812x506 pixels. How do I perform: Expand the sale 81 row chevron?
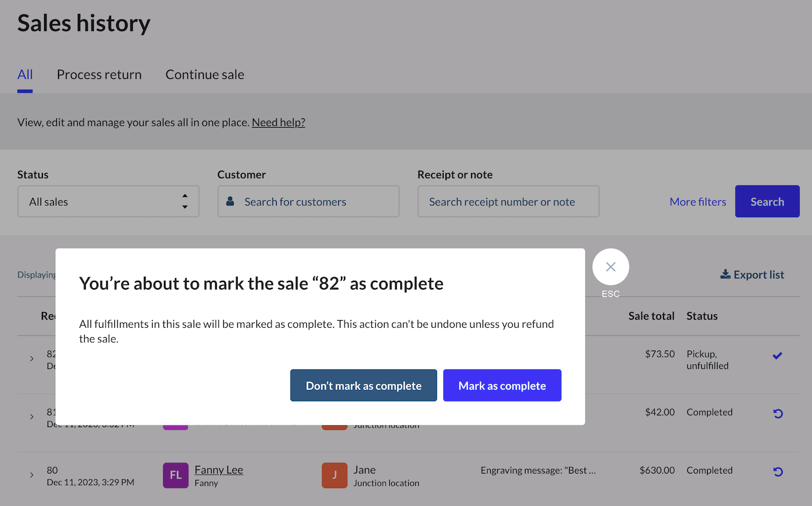[x=32, y=417]
